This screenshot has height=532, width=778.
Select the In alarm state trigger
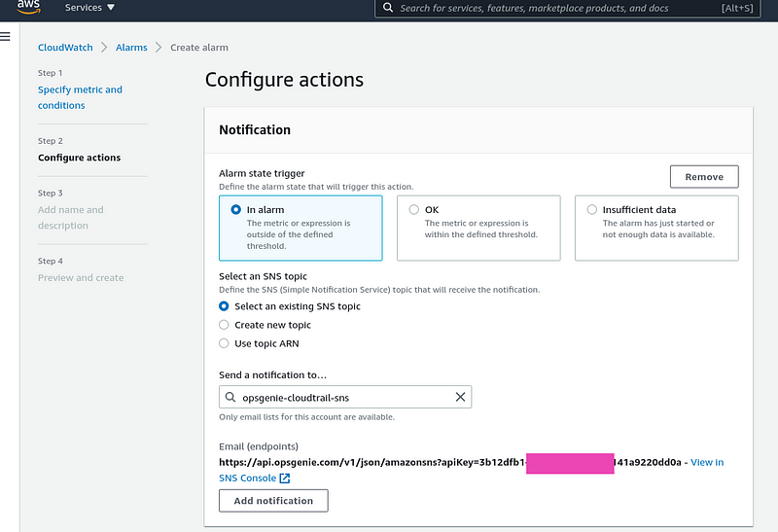pyautogui.click(x=301, y=228)
